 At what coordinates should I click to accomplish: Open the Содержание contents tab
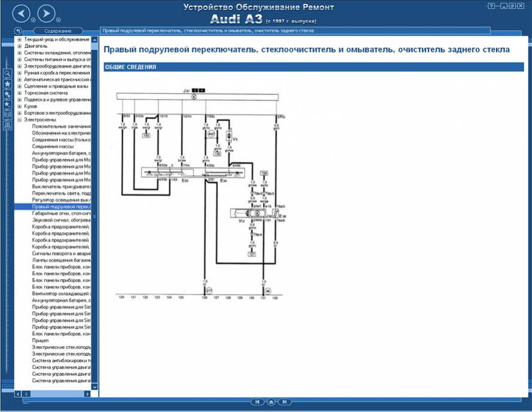click(x=58, y=31)
